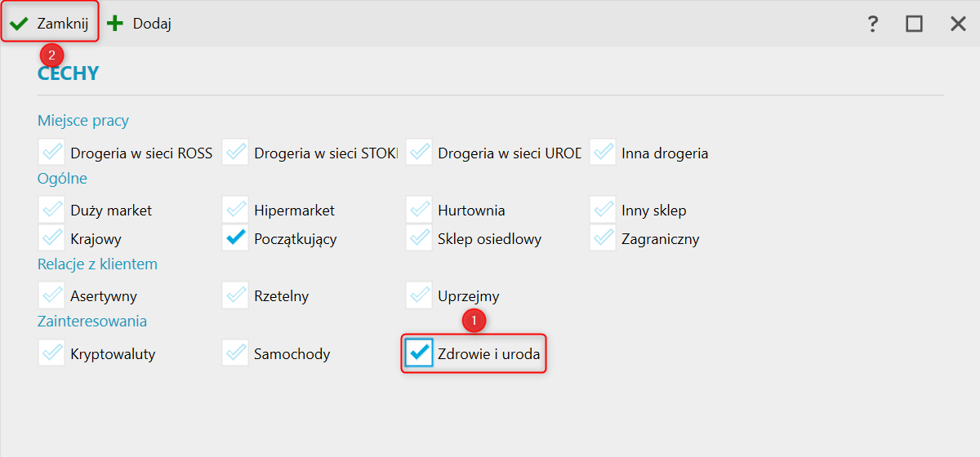This screenshot has height=457, width=980.
Task: Uncheck the Początkujący checkbox
Action: [x=235, y=238]
